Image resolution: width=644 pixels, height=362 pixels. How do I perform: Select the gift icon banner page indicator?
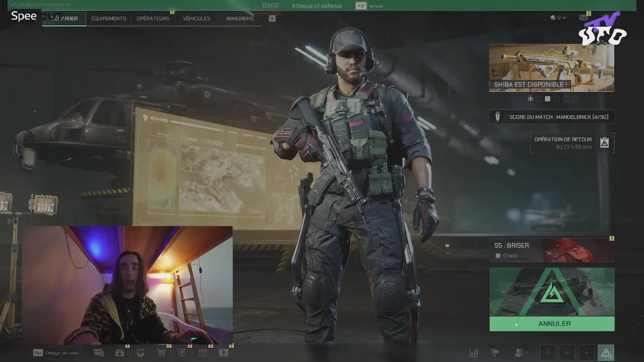click(530, 99)
